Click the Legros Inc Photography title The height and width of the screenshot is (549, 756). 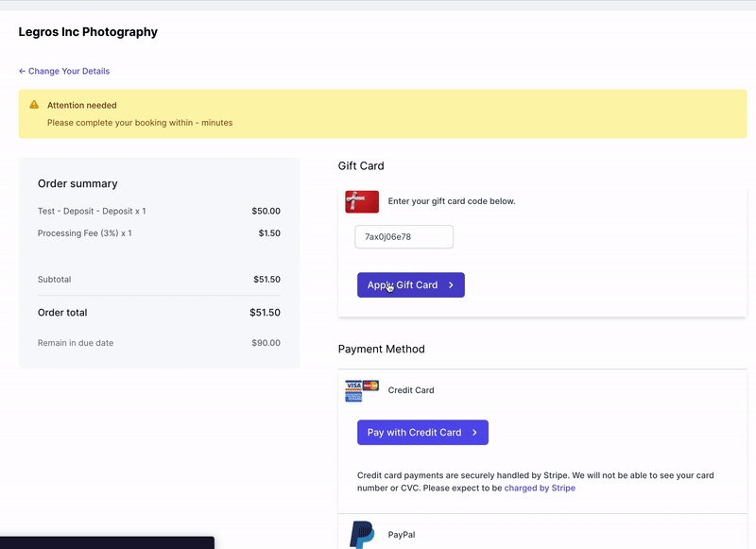tap(88, 32)
